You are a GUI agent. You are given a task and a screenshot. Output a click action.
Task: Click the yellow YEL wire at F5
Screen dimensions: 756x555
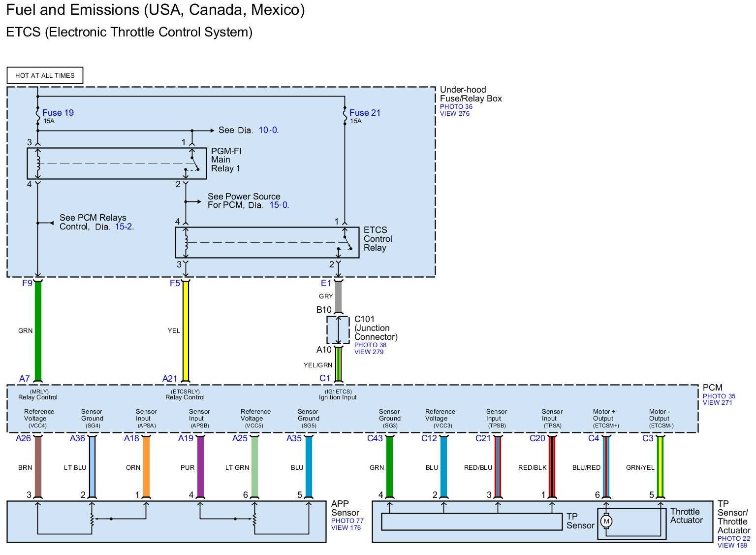point(186,331)
